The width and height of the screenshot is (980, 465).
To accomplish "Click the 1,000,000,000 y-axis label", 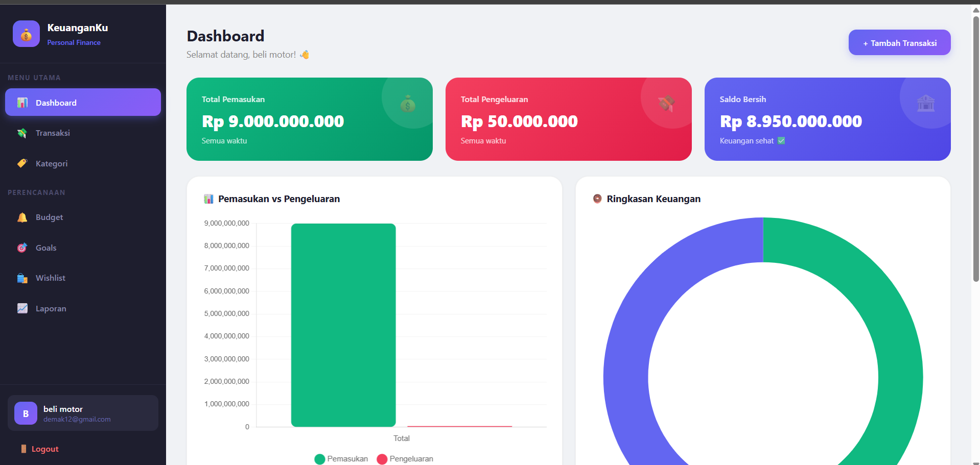I will 226,404.
